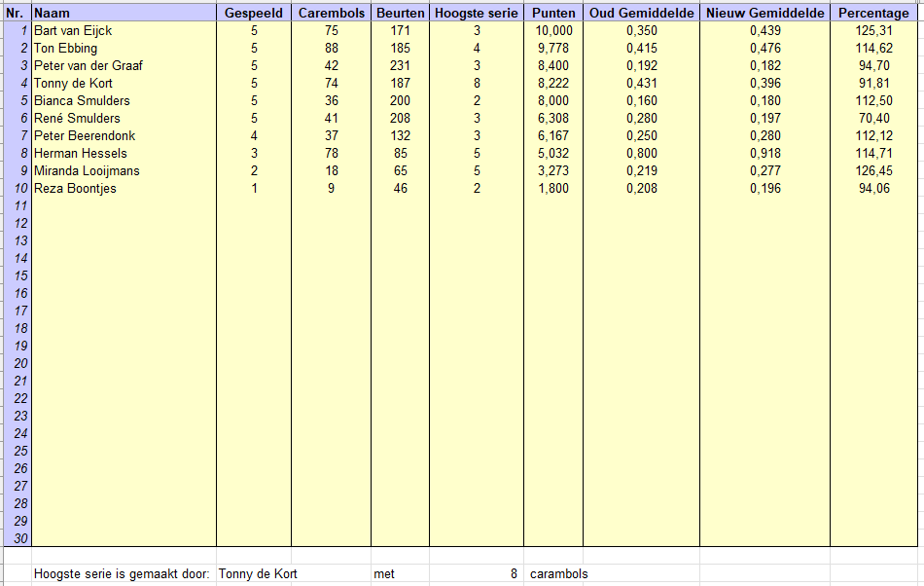
Task: Select the Carambols header cell
Action: coord(331,13)
